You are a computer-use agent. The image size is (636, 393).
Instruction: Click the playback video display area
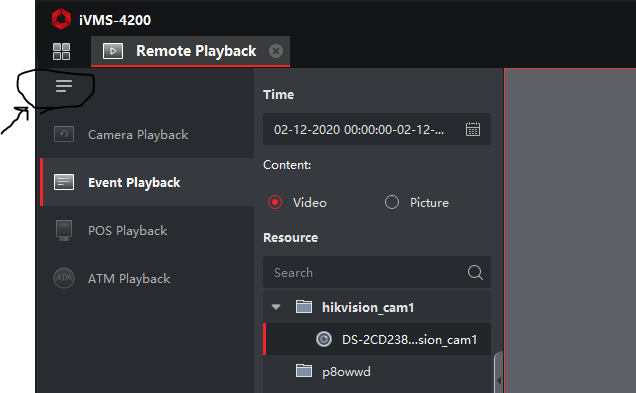[570, 230]
